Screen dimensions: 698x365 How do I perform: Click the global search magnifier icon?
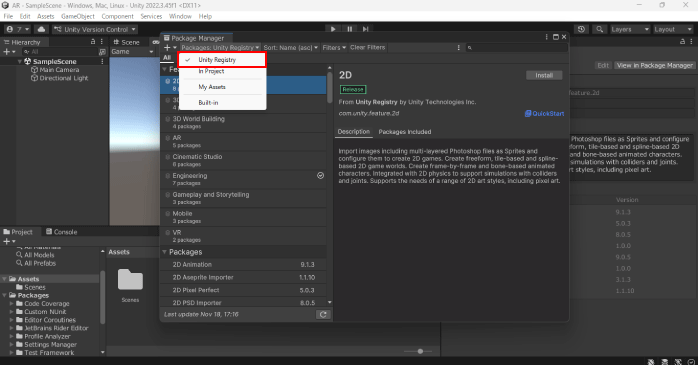[x=600, y=29]
